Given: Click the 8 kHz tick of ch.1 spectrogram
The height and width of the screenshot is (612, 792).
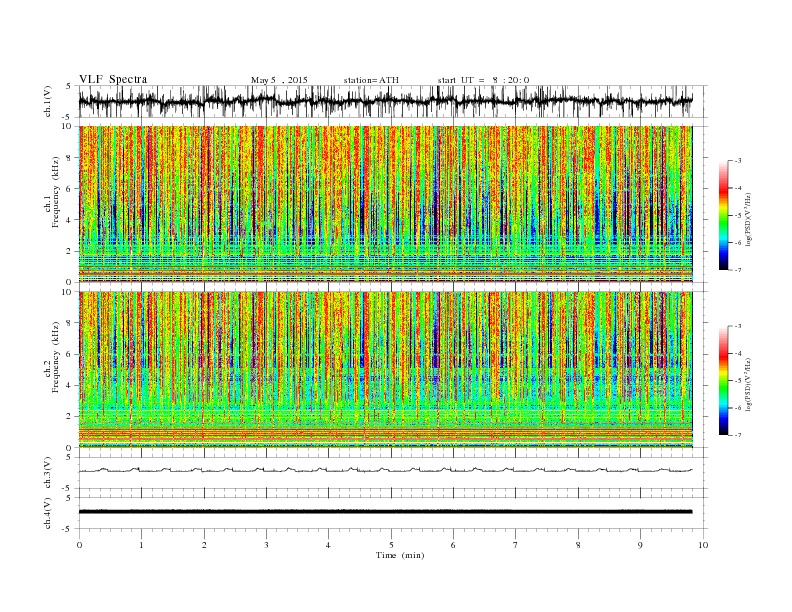Looking at the screenshot, I should [x=70, y=158].
